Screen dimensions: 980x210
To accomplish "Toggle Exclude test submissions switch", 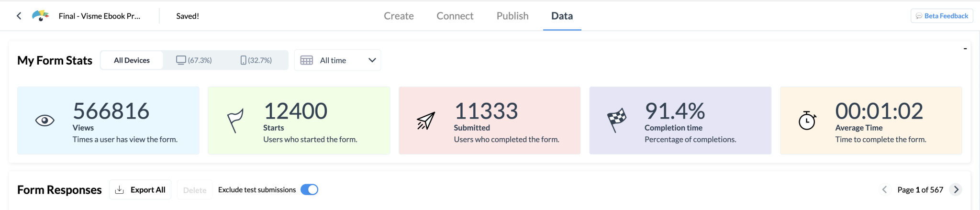I will click(309, 190).
